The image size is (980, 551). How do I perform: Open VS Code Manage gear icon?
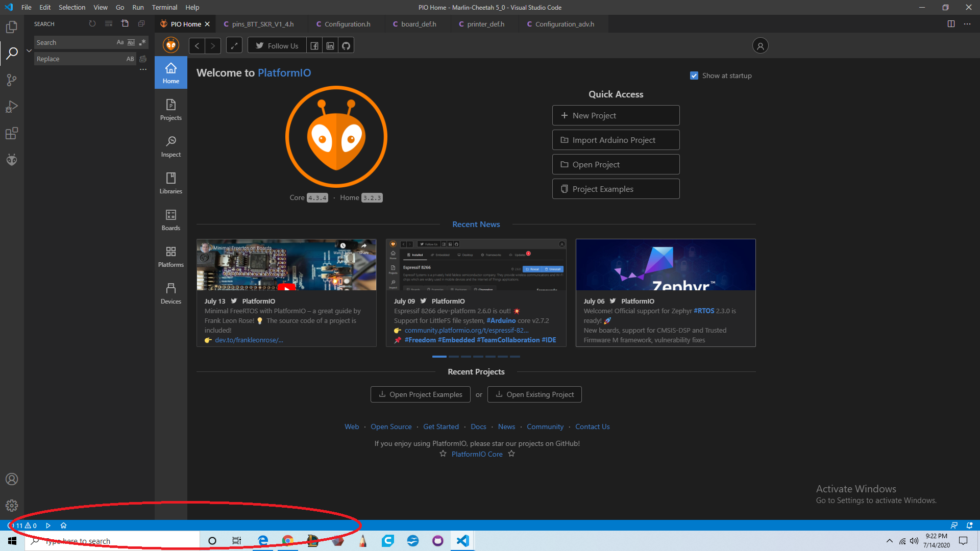[12, 506]
